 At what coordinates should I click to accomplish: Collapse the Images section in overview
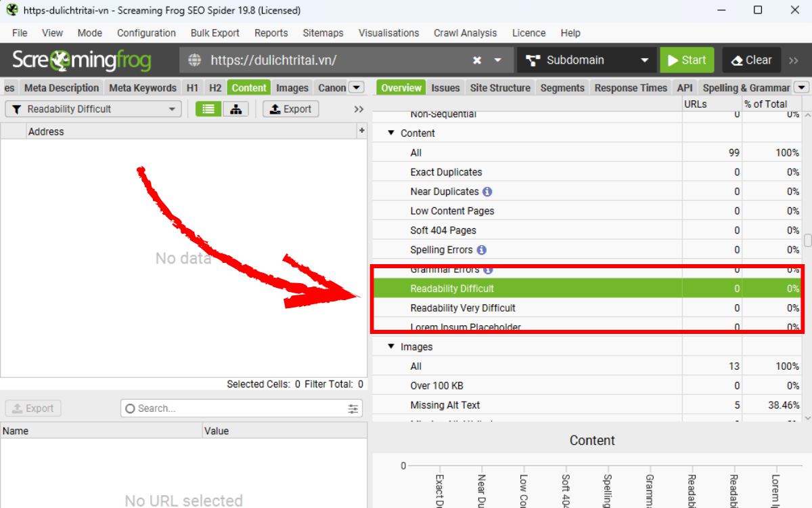point(391,347)
